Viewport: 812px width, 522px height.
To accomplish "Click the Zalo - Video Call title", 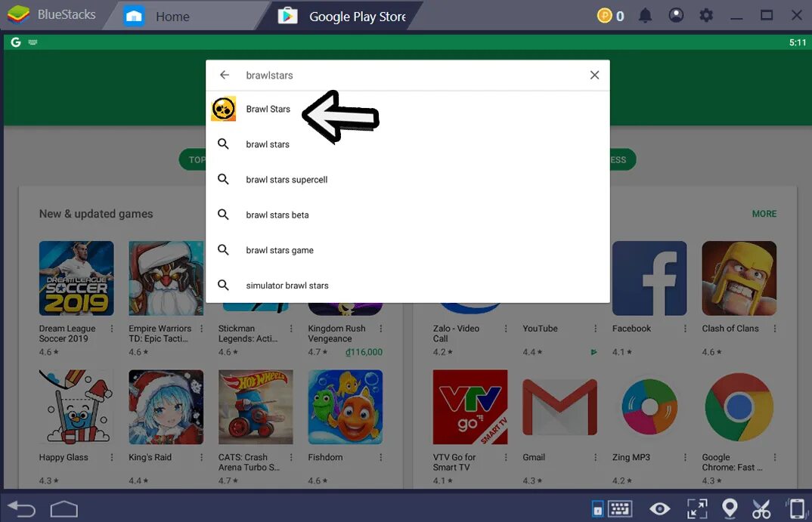I will coord(456,334).
